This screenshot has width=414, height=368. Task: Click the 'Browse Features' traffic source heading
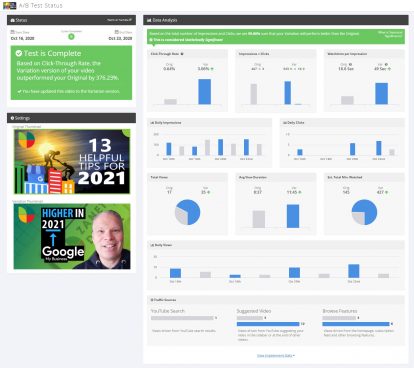[x=340, y=311]
